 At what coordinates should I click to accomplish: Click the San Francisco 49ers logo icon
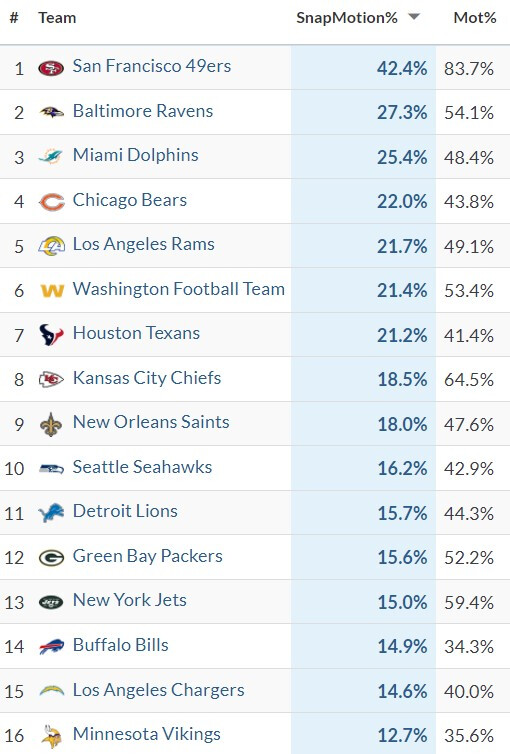click(51, 68)
